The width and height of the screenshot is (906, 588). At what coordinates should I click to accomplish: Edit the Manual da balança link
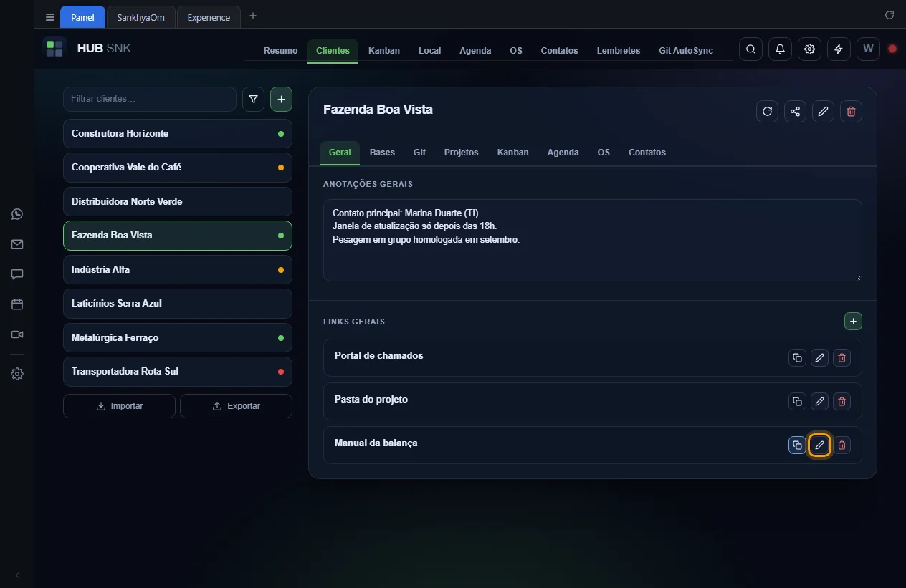pos(819,445)
